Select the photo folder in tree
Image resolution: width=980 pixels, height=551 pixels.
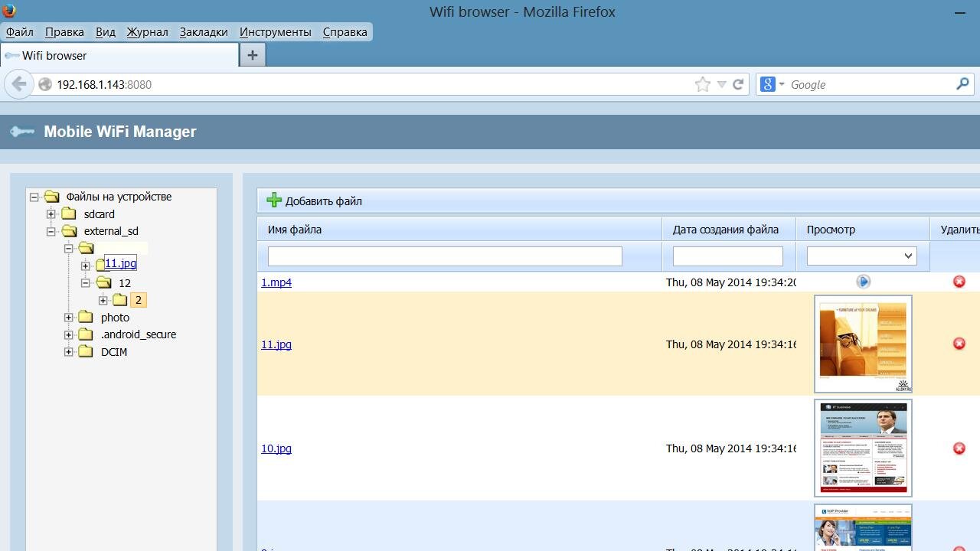115,318
